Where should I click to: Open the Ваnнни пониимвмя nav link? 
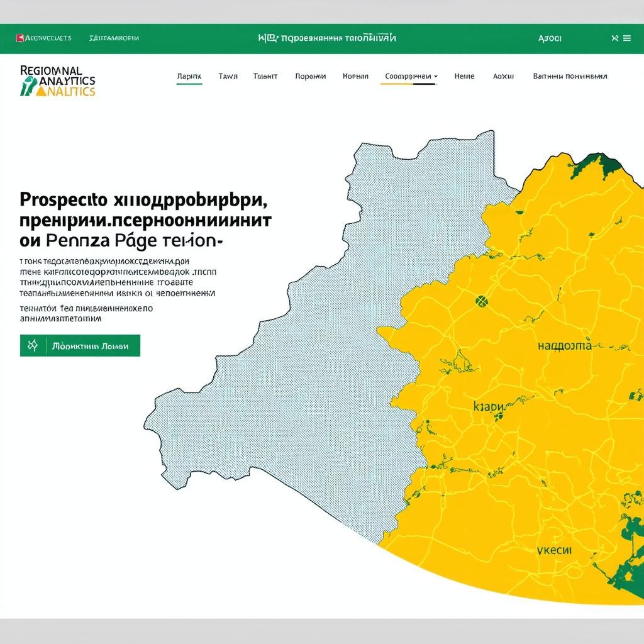[x=570, y=76]
